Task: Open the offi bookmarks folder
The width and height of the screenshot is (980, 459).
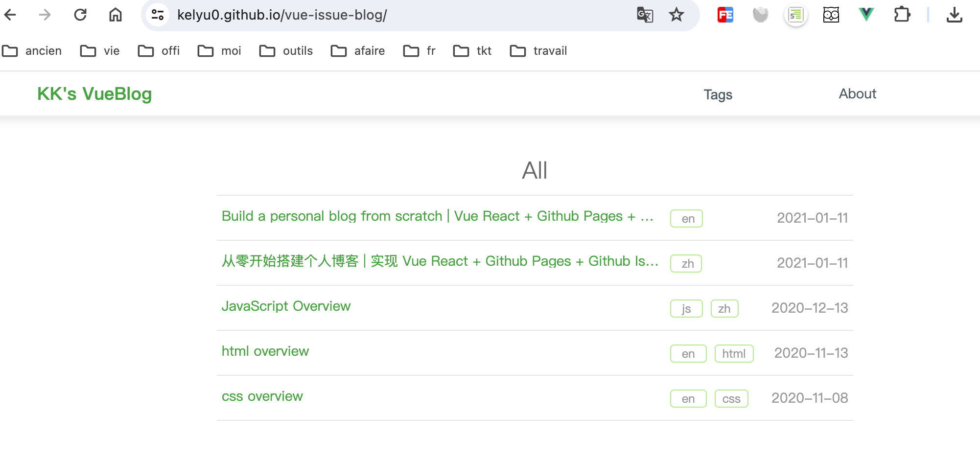Action: click(x=159, y=51)
